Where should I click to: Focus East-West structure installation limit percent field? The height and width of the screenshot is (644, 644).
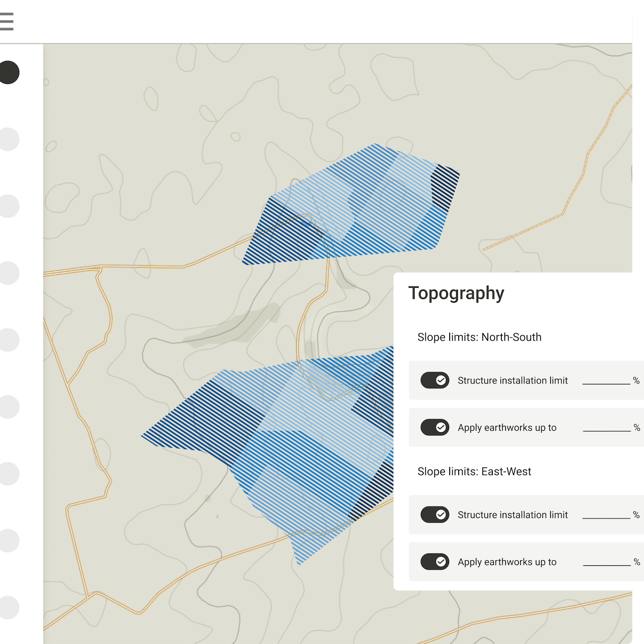[x=606, y=514]
